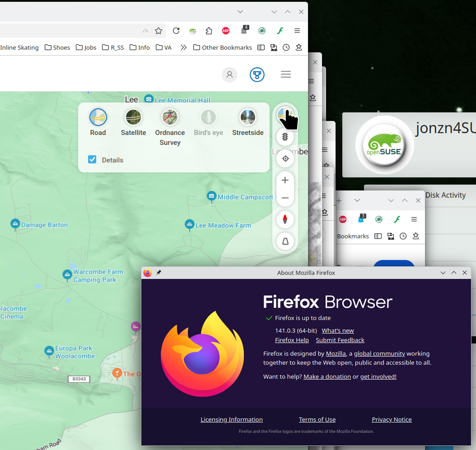
Task: Open the Ghostery extension showing badge 4
Action: [244, 30]
